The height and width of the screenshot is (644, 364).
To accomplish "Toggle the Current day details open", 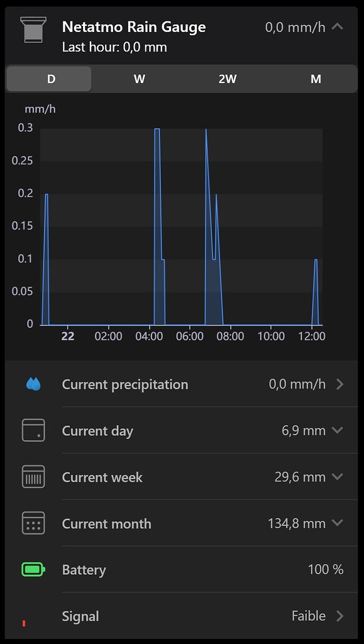I will [338, 431].
